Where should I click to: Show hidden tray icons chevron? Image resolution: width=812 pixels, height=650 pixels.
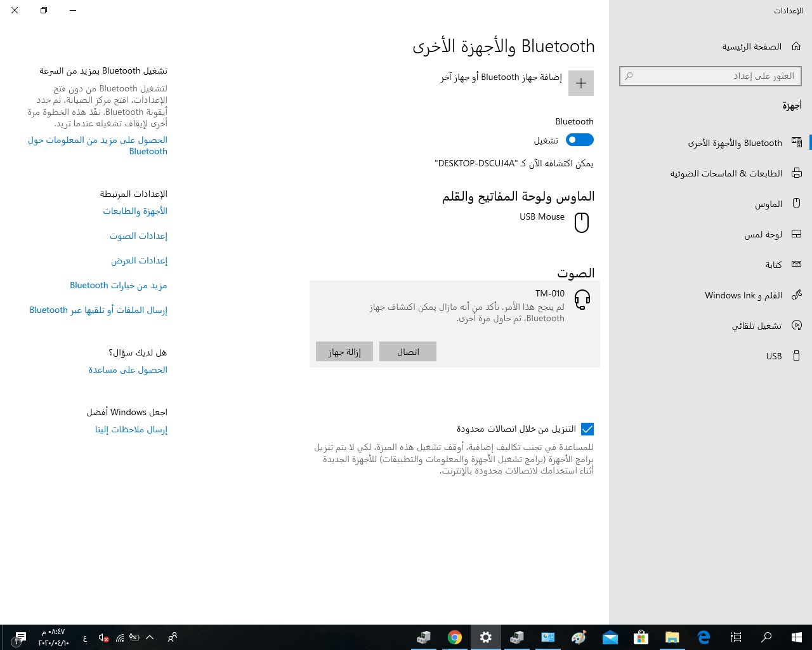click(150, 637)
